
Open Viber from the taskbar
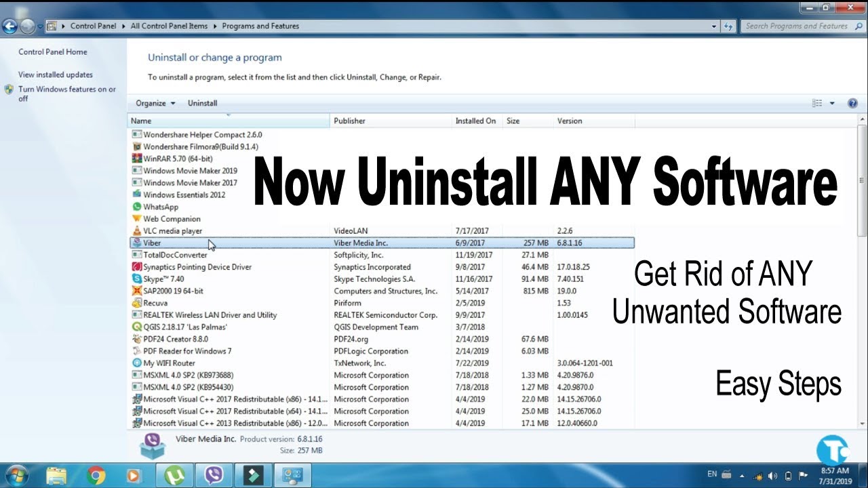(x=214, y=475)
